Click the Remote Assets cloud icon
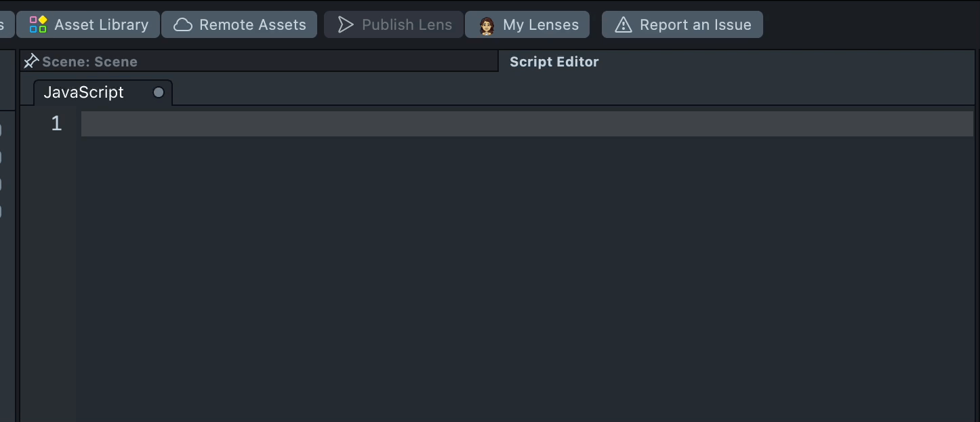Screen dimensions: 980x422 pyautogui.click(x=183, y=24)
